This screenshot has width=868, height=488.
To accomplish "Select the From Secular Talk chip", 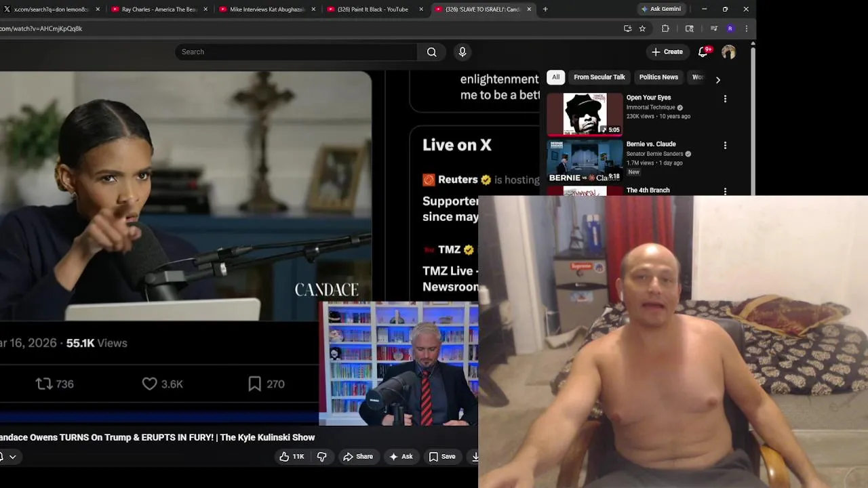I will point(599,77).
